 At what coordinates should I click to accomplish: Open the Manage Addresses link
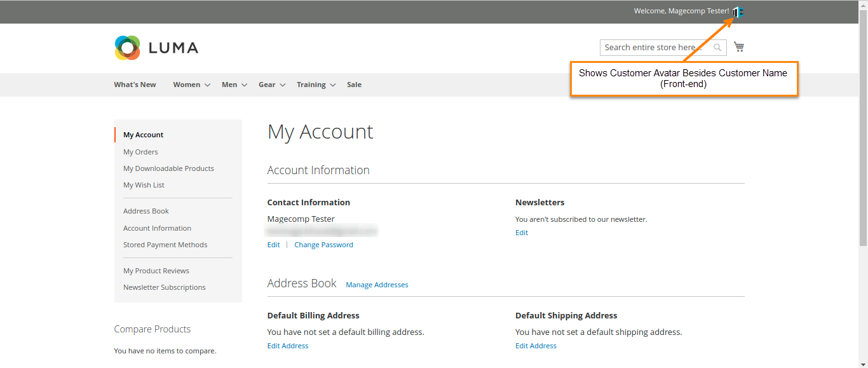click(x=377, y=285)
